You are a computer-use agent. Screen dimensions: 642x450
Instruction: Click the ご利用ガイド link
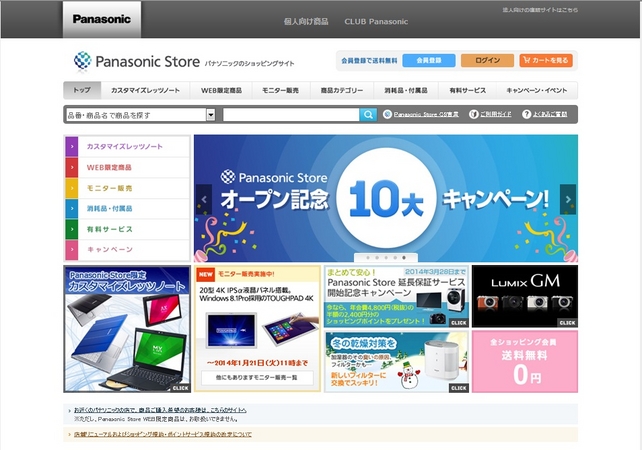coord(495,115)
